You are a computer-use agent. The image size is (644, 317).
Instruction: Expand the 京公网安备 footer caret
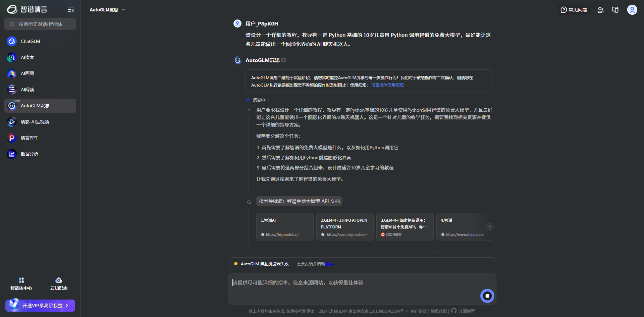click(407, 311)
